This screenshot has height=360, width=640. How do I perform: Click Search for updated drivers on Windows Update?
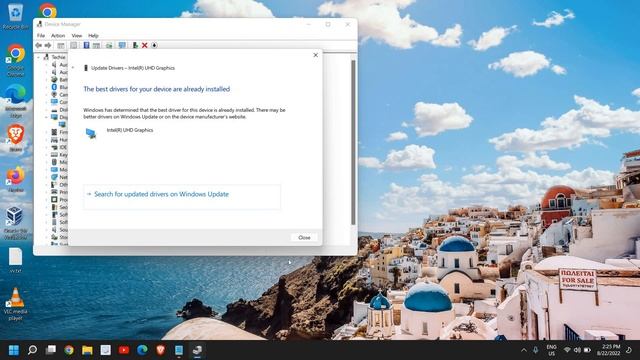coord(182,197)
